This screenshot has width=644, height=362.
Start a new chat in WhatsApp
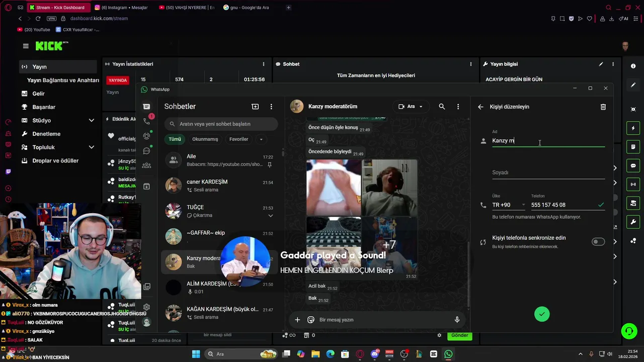pyautogui.click(x=255, y=107)
